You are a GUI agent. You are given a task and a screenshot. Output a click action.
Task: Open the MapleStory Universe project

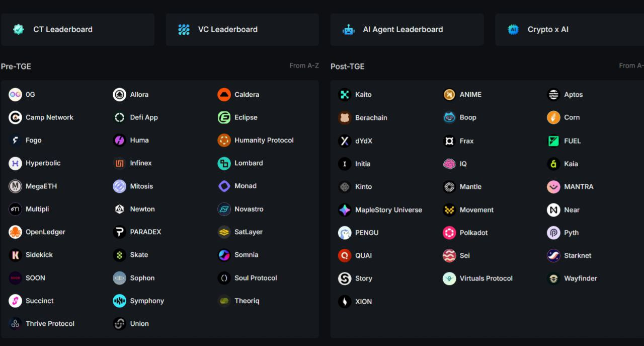tap(380, 210)
